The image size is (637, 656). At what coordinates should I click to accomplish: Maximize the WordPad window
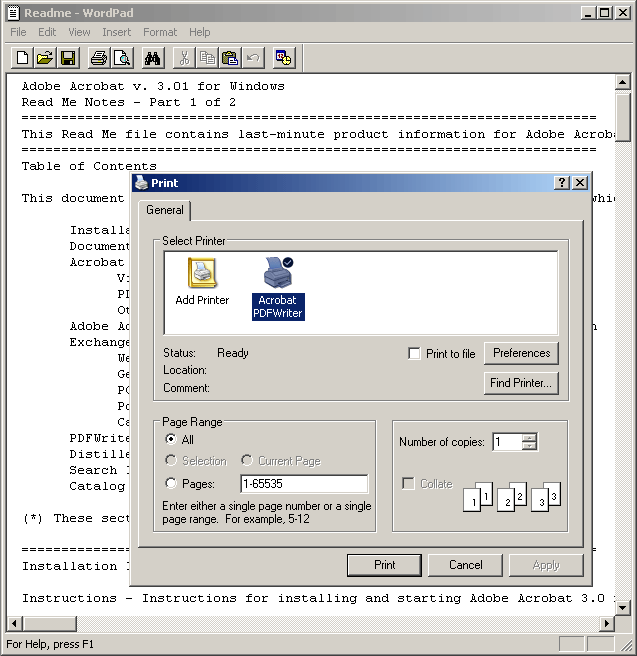coord(605,13)
